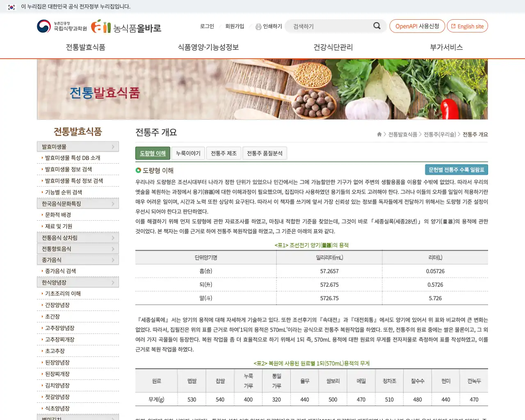Switch to the 누룩이야기 tab

tap(188, 153)
